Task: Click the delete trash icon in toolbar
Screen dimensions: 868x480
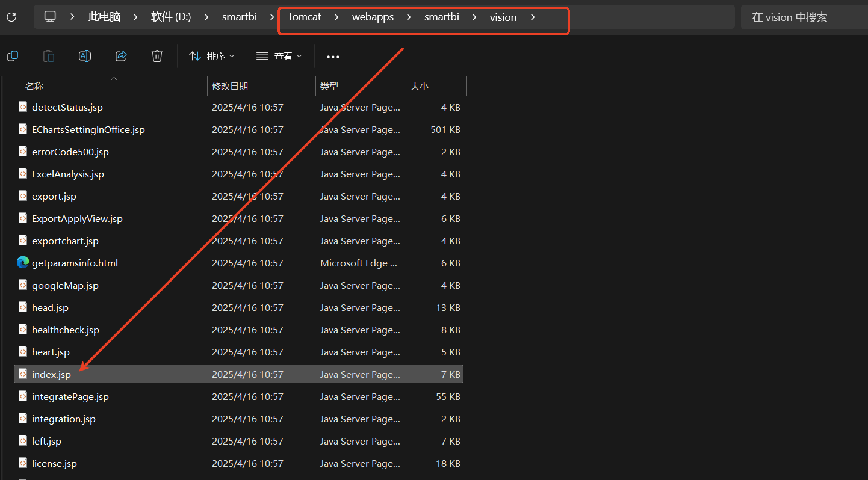Action: [x=157, y=56]
